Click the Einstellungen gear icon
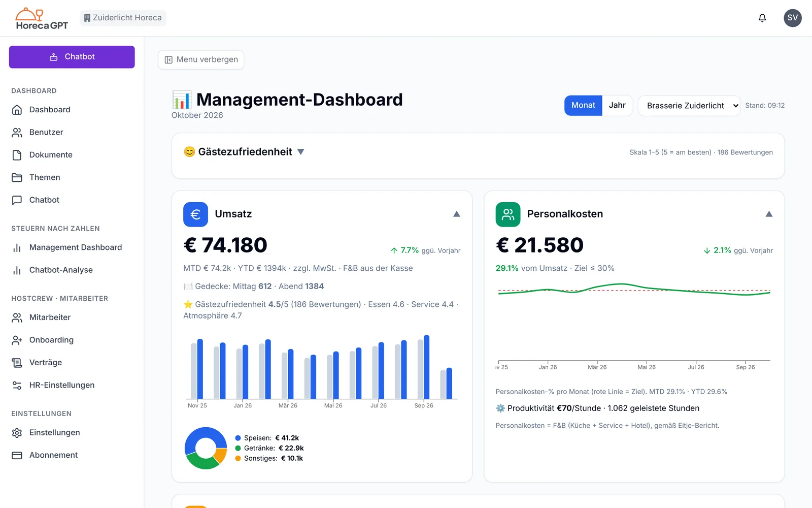 (x=17, y=433)
